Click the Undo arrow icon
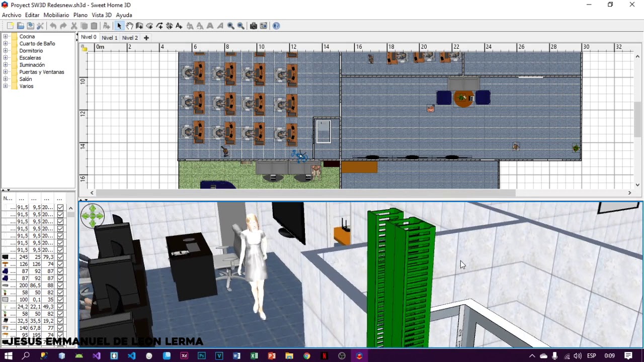 click(53, 26)
